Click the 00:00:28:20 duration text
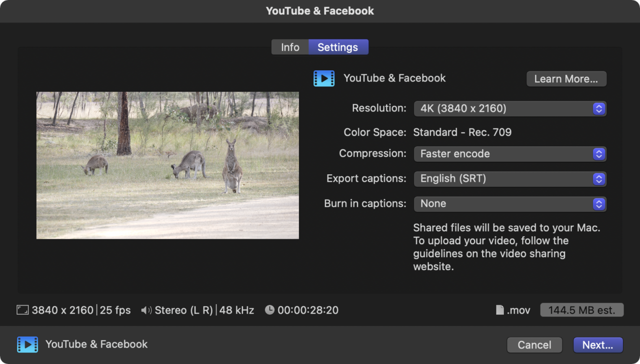Image resolution: width=640 pixels, height=364 pixels. (x=308, y=310)
